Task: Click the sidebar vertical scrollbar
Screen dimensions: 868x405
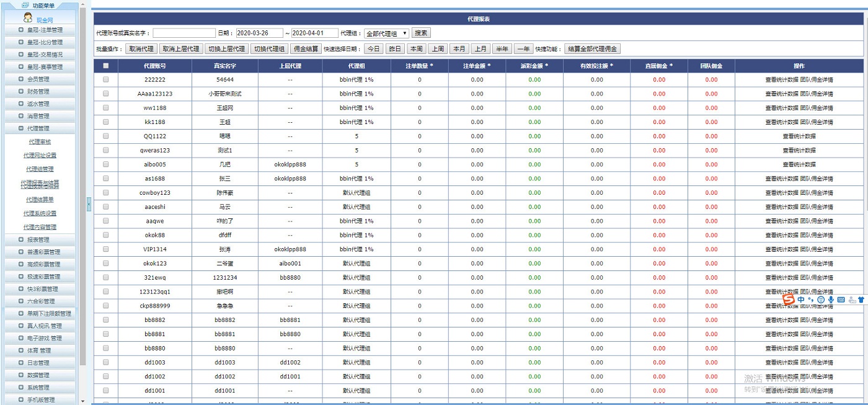Action: (x=83, y=186)
